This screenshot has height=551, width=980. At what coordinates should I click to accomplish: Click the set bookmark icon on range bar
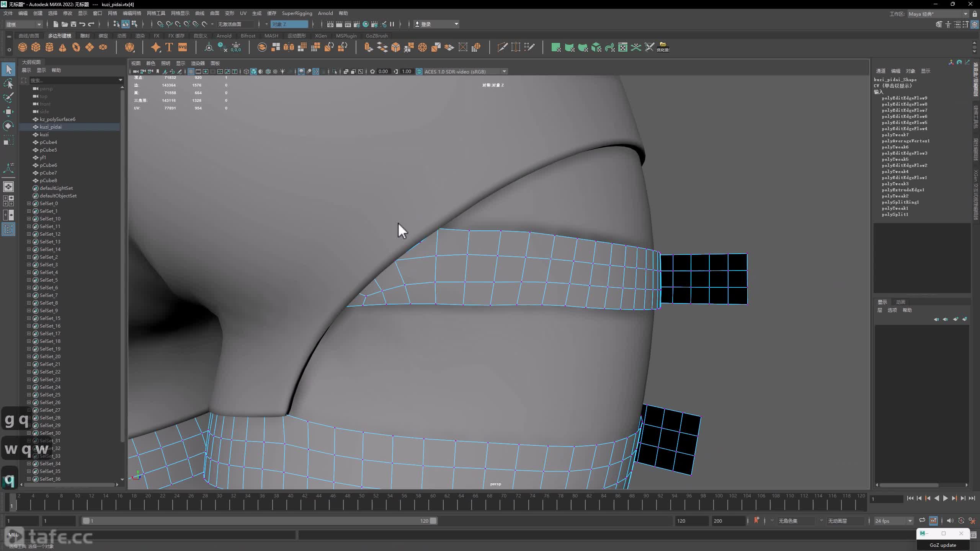pos(756,520)
